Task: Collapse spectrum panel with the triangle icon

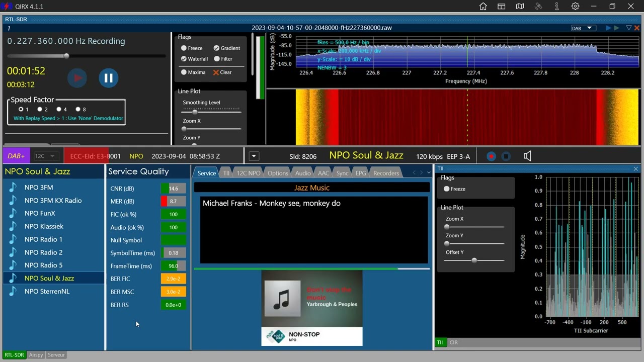Action: [x=628, y=28]
